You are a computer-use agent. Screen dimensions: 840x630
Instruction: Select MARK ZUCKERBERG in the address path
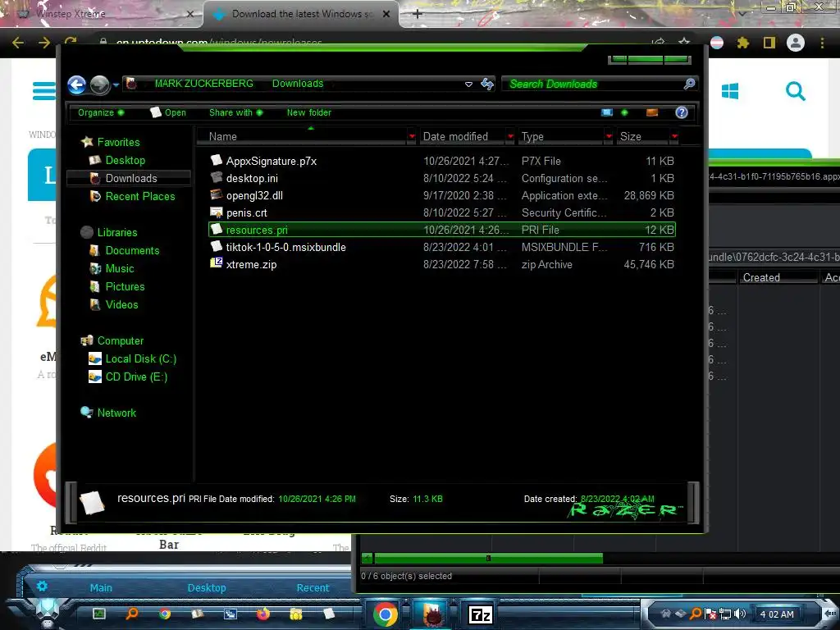point(203,84)
